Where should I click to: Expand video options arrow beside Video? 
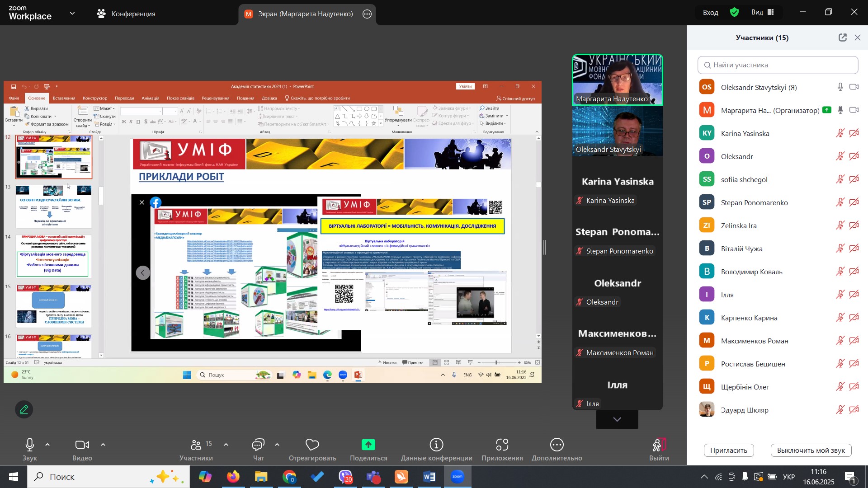coord(103,445)
